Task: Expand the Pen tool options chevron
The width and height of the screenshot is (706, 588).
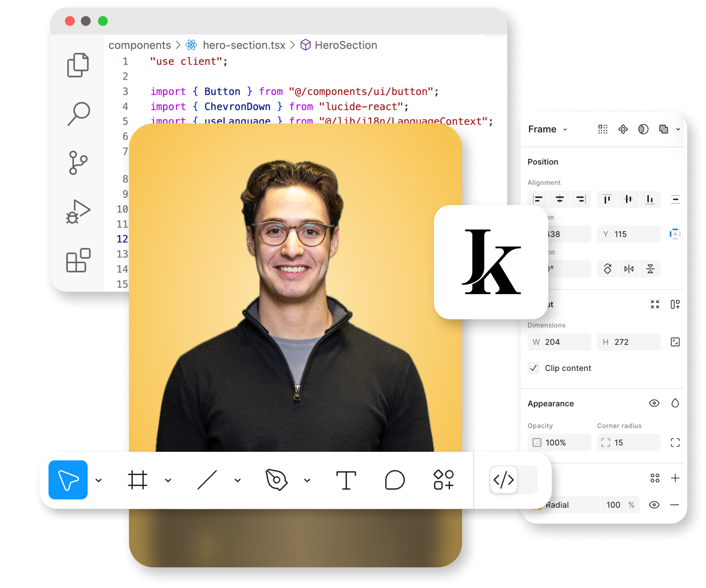Action: click(x=307, y=480)
